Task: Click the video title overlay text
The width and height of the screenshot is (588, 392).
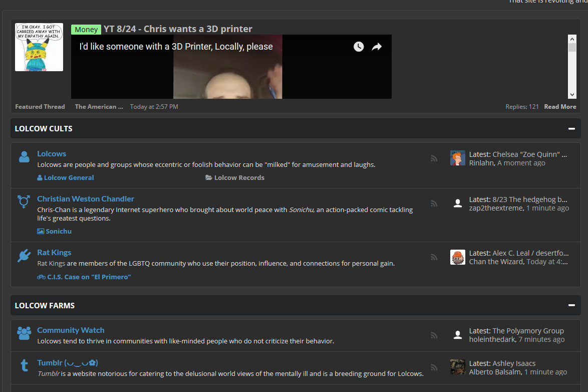Action: tap(176, 47)
